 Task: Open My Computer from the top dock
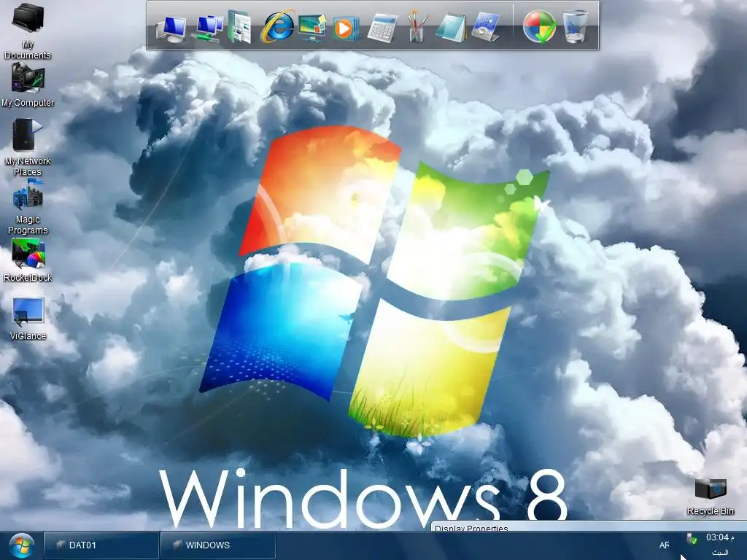coord(171,28)
